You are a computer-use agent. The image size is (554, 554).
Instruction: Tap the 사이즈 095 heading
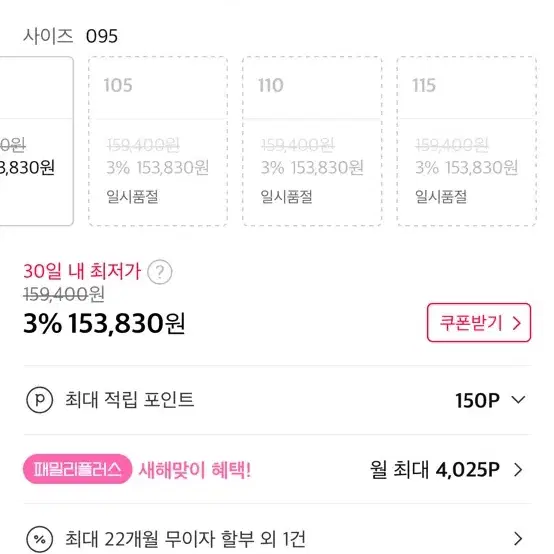click(x=70, y=36)
